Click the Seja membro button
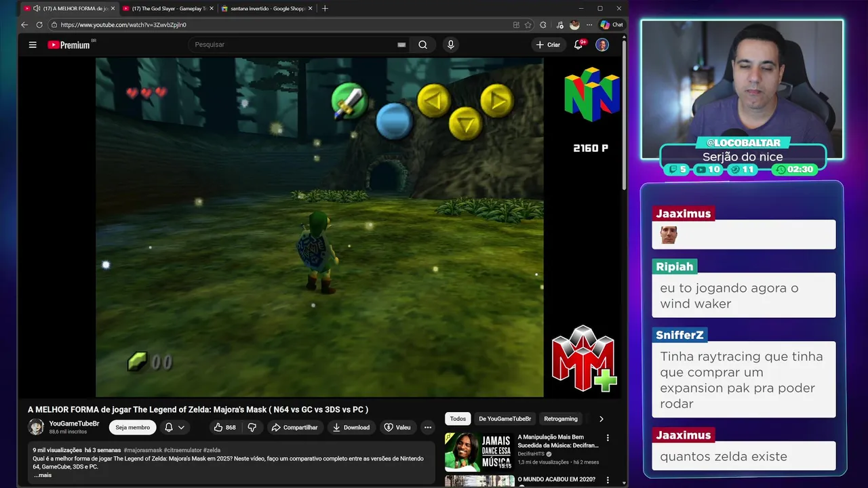Screen dimensions: 868x488 pyautogui.click(x=132, y=428)
